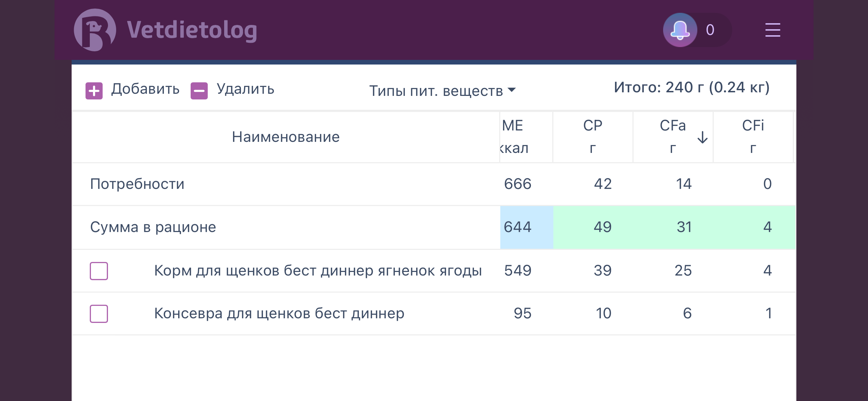Click the purple plus icon for Добавить
The image size is (868, 401).
[94, 91]
